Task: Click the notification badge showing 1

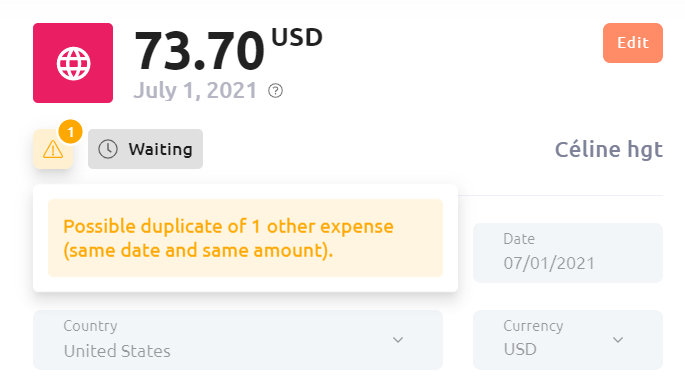Action: (70, 131)
